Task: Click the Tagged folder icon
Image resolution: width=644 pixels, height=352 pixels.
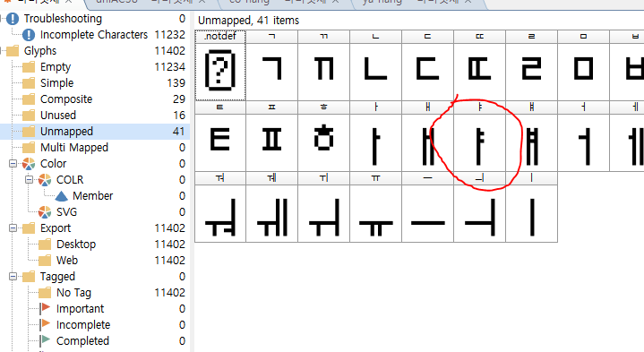Action: (29, 277)
